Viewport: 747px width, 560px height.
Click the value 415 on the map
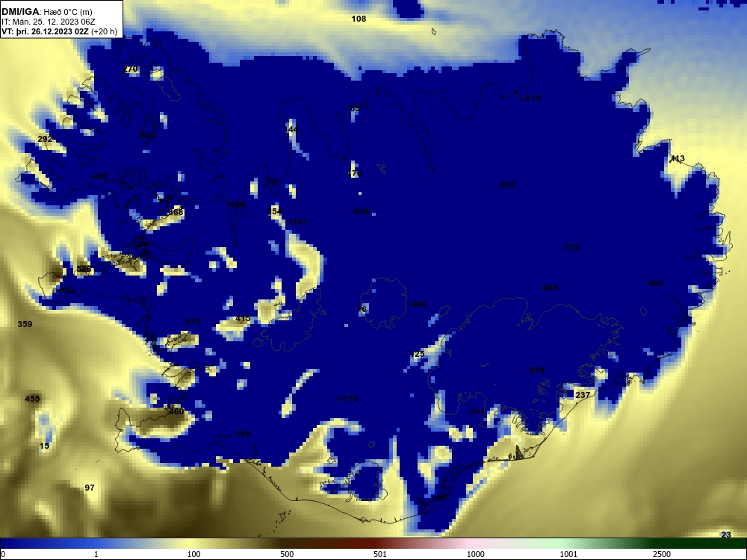click(x=243, y=319)
